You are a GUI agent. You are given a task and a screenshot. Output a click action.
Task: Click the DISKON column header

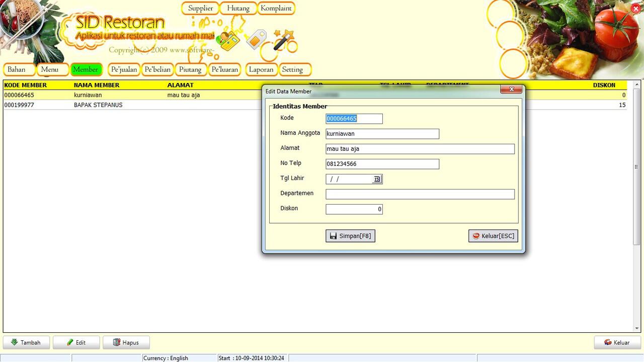coord(604,85)
